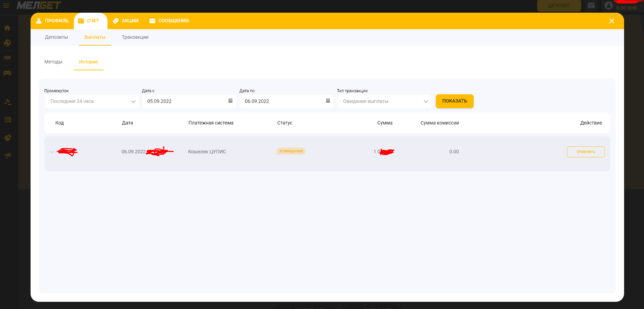Screen dimensions: 644x309
Task: Close the account dialog with the X
Action: [x=612, y=21]
